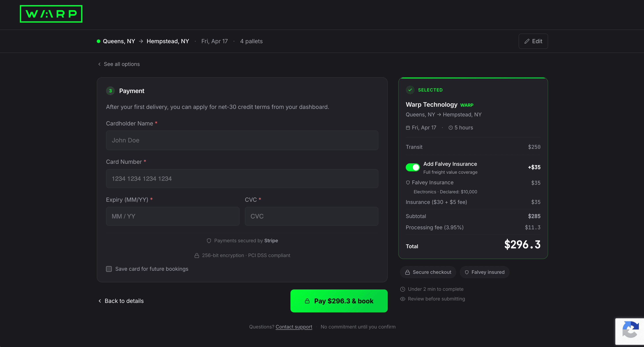Click the green check icon next to SELECTED
This screenshot has width=644, height=347.
pos(410,90)
